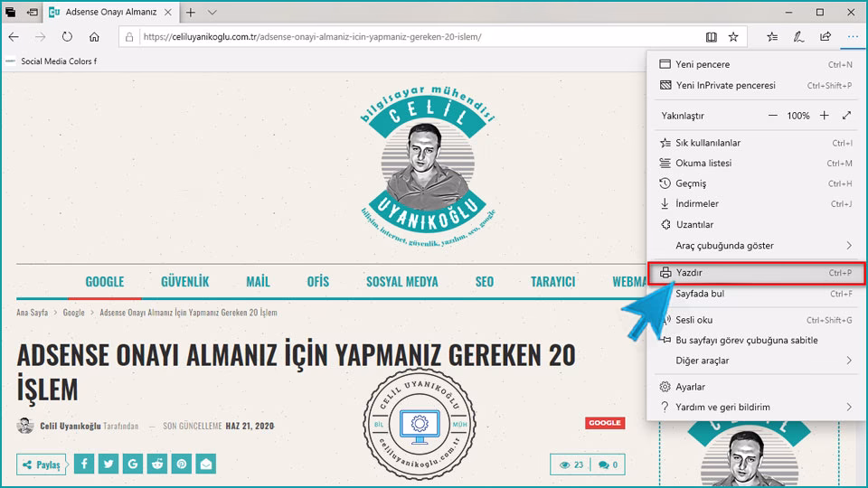Expand Araç çubuğunda göster submenu
Viewport: 868px width, 488px height.
click(756, 246)
